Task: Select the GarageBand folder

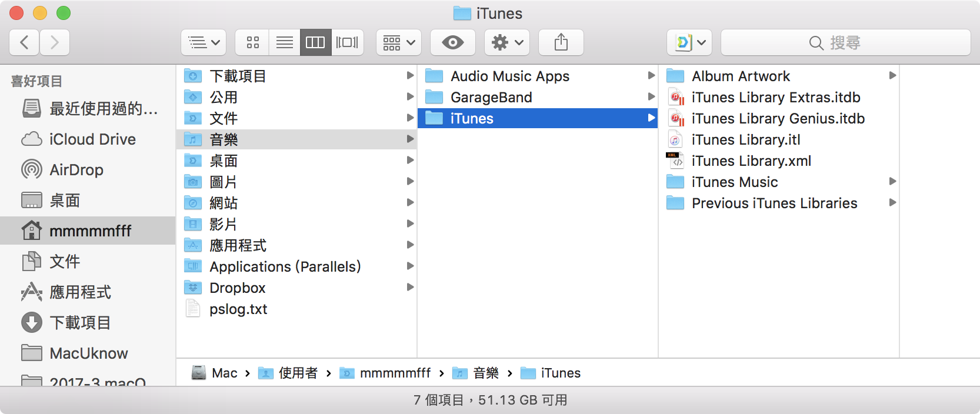Action: click(538, 97)
